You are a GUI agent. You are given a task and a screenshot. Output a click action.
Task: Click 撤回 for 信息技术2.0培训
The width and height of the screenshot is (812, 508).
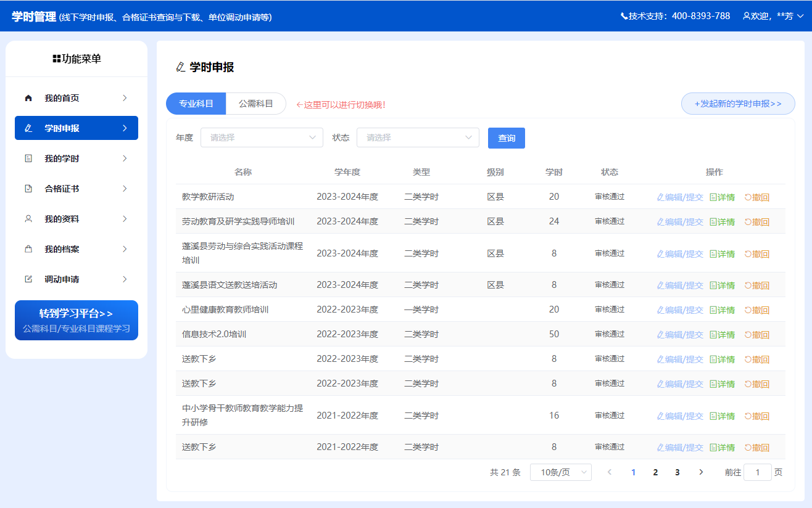pos(757,335)
